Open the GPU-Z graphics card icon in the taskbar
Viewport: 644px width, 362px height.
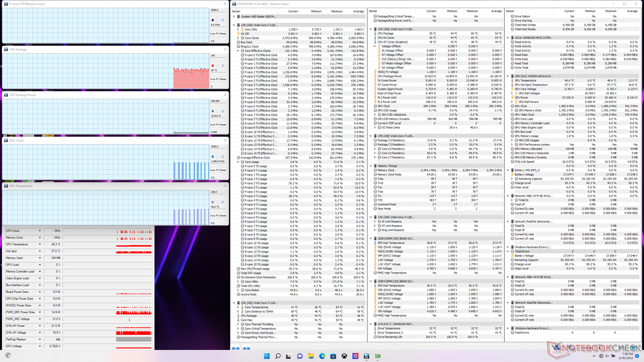click(378, 356)
